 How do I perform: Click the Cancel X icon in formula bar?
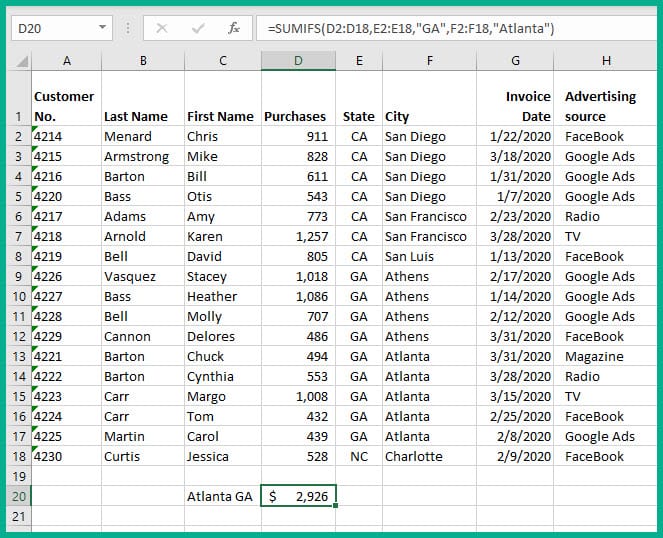[x=163, y=29]
